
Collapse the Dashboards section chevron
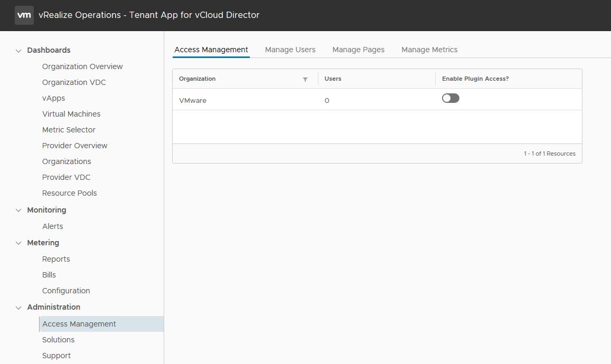tap(18, 51)
